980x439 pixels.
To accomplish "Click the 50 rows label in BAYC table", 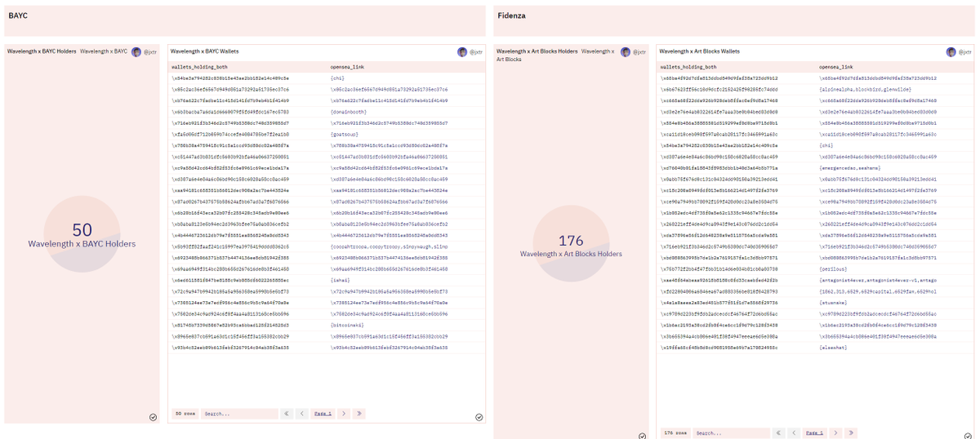I will pos(184,414).
